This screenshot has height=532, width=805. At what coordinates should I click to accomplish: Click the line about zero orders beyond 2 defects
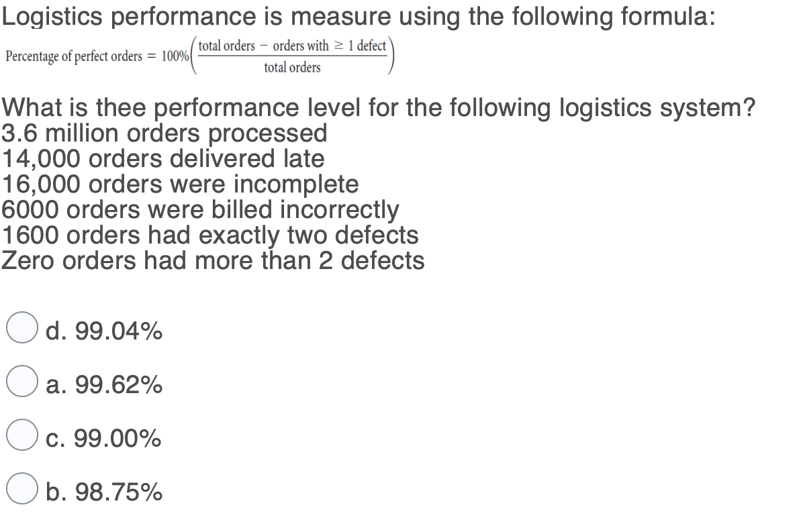[x=213, y=261]
